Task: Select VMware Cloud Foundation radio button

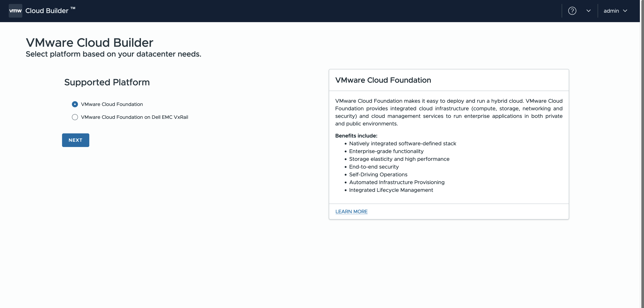Action: point(75,104)
